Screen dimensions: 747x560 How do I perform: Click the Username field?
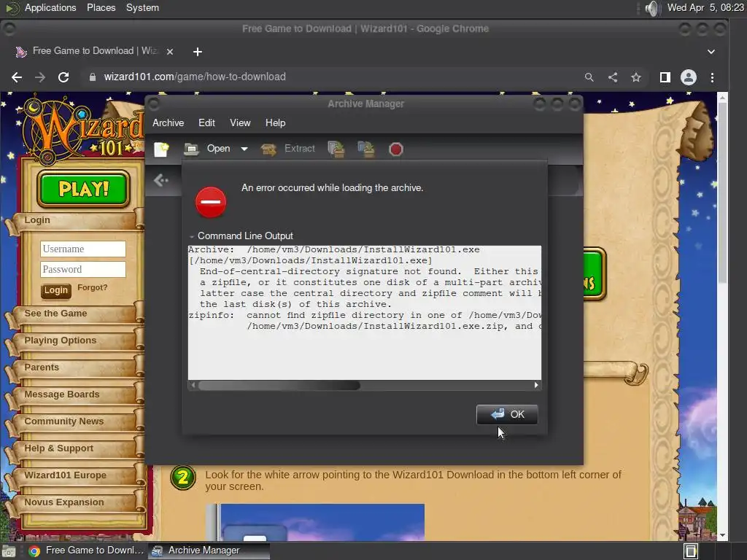83,249
